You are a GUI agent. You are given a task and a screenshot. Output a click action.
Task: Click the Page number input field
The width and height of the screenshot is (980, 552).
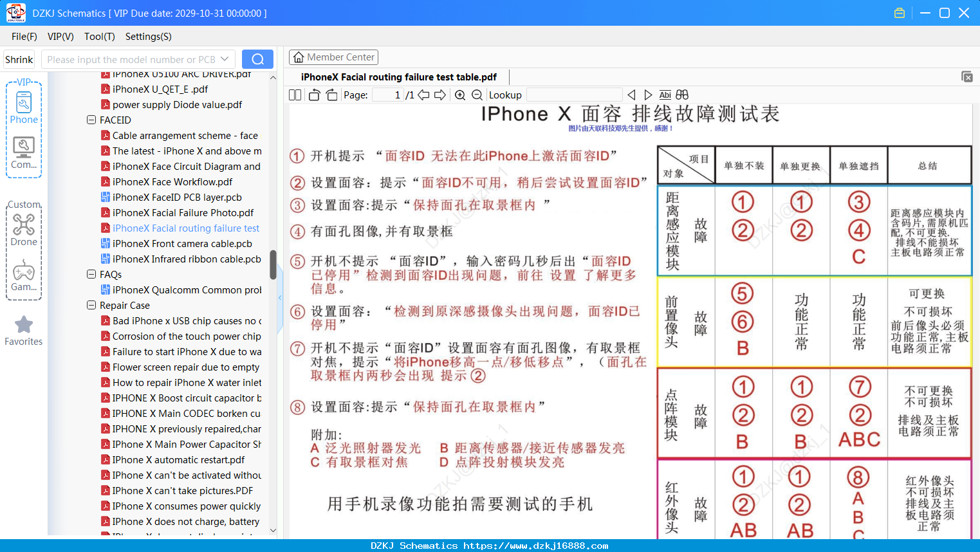(x=387, y=95)
